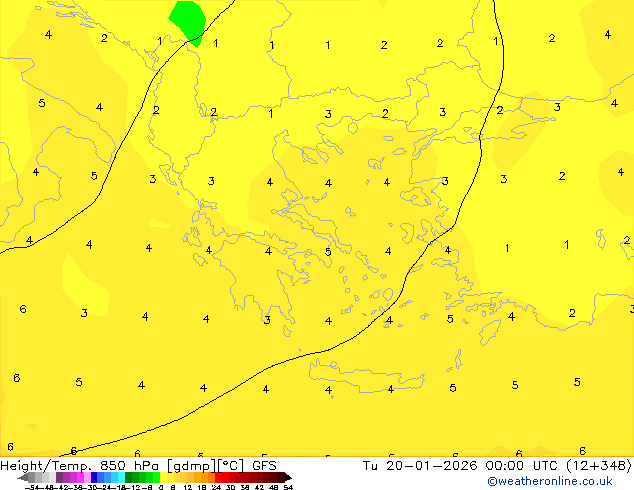Viewport: 634px width, 490px height.
Task: Click the green cold patch on the map
Action: tap(187, 20)
